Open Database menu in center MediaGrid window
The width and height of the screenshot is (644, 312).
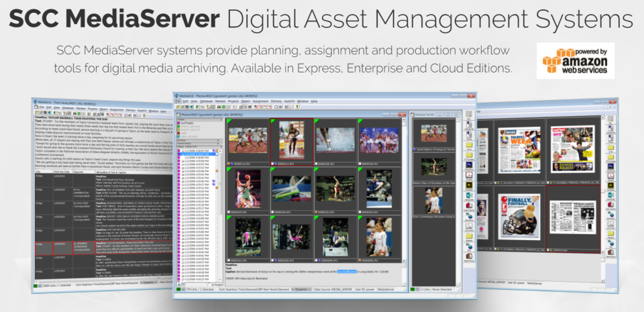206,101
